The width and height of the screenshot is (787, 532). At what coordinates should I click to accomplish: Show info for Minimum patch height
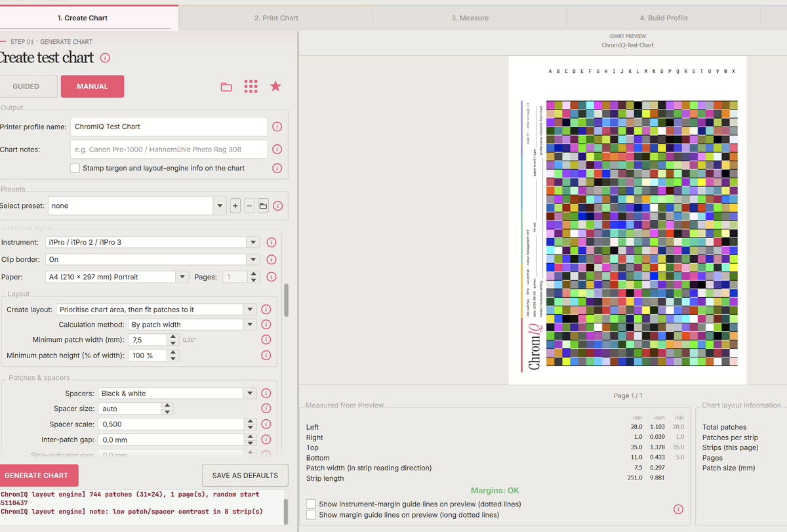pos(266,356)
